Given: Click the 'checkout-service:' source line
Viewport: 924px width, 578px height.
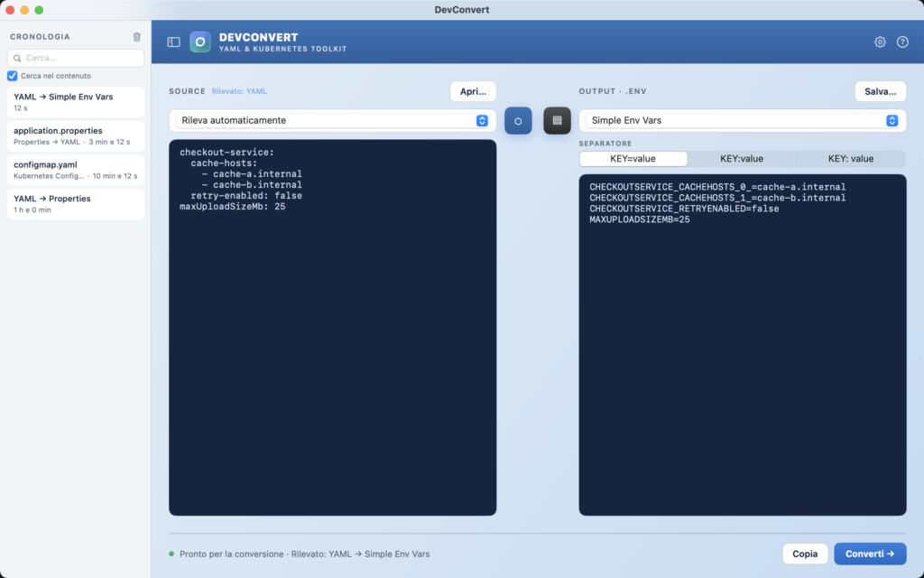Looking at the screenshot, I should 226,152.
